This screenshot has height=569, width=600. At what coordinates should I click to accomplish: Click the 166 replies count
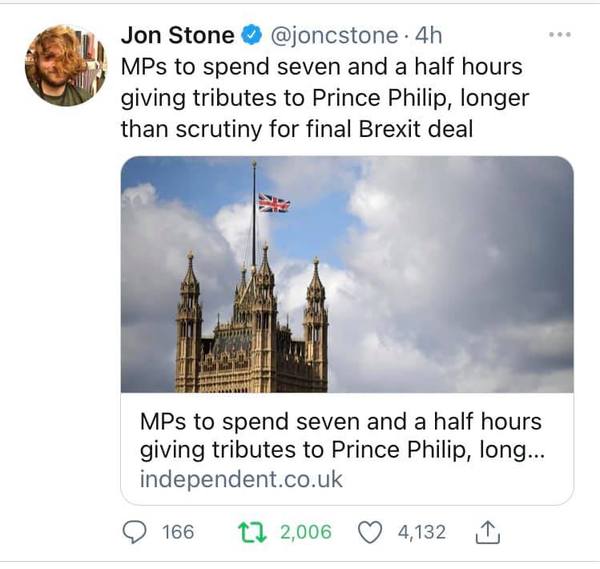point(178,532)
